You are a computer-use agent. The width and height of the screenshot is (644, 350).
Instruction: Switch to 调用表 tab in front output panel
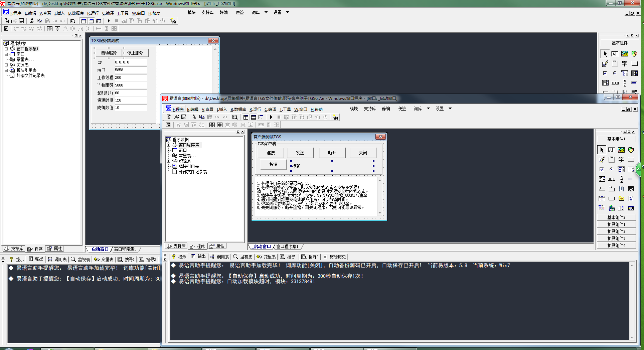click(220, 257)
